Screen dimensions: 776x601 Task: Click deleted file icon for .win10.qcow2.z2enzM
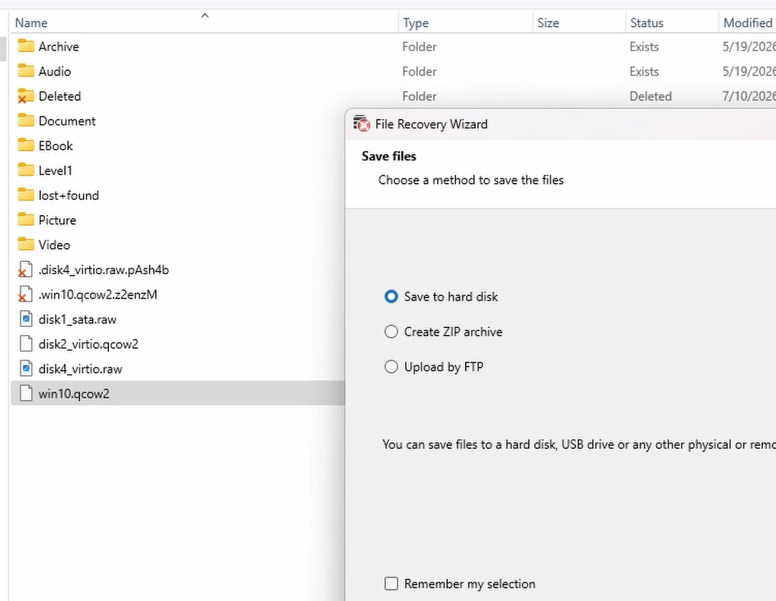click(26, 294)
